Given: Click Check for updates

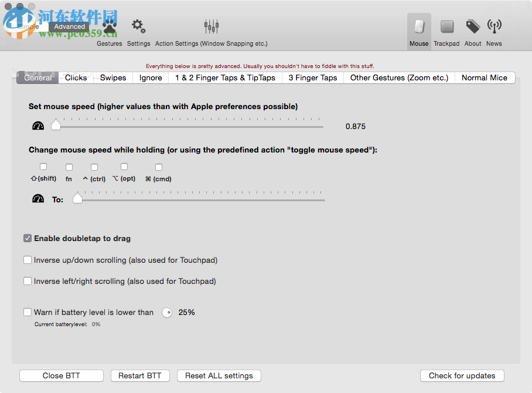Looking at the screenshot, I should coord(462,375).
